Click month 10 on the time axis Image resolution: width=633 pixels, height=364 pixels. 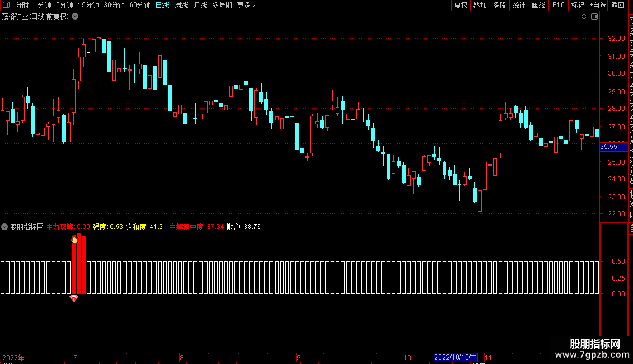click(x=407, y=357)
